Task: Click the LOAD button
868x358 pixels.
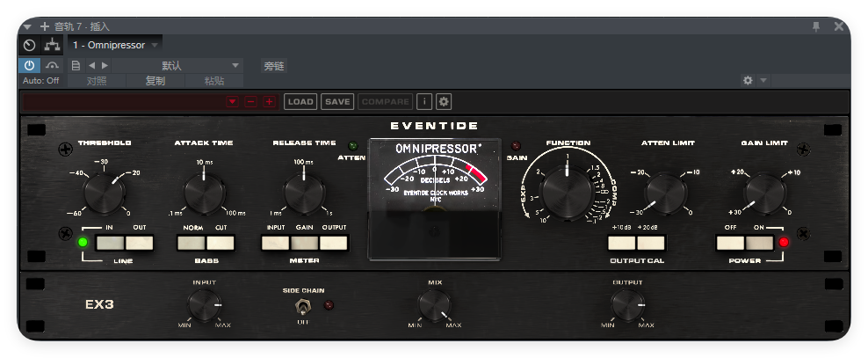Action: [x=300, y=101]
